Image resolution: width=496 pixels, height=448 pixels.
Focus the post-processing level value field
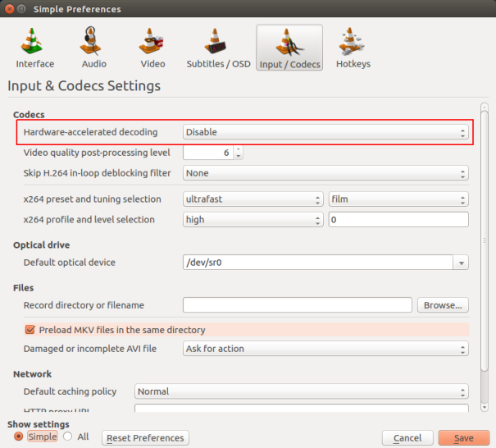[208, 153]
